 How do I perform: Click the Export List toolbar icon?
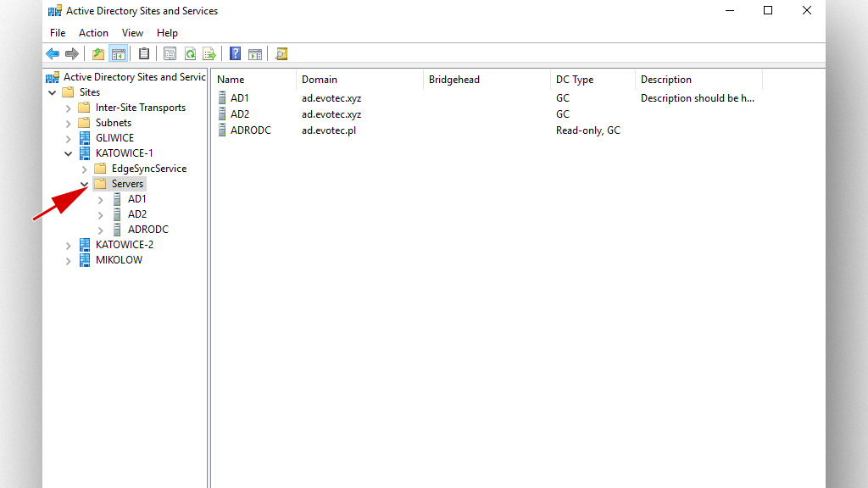click(x=209, y=53)
